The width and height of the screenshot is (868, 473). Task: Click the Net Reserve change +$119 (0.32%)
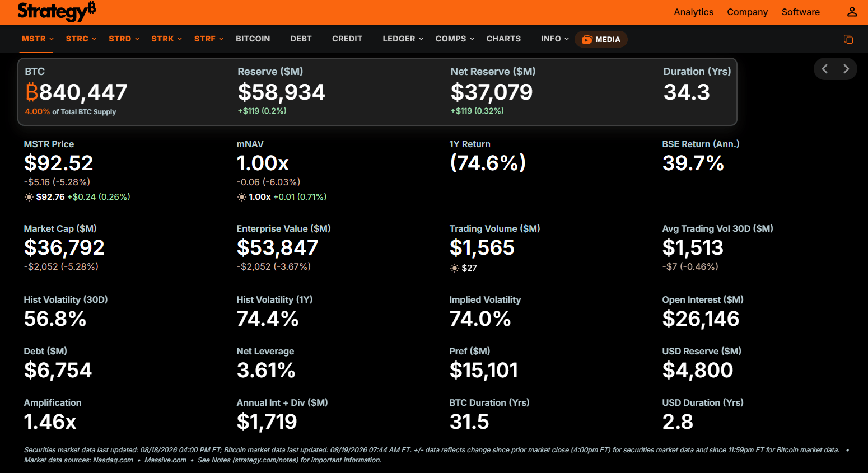[477, 111]
